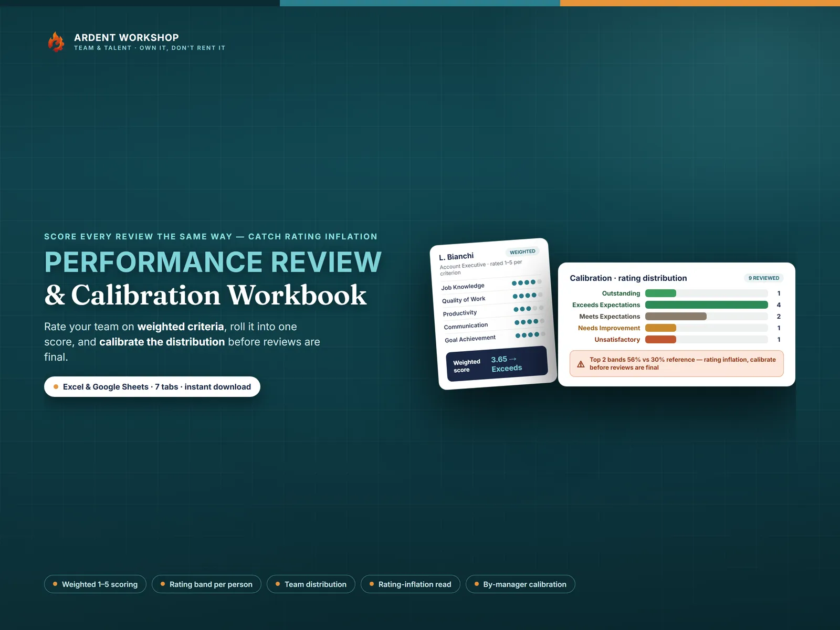Click the count 2 beside Meets Expectations
The width and height of the screenshot is (840, 630).
click(779, 317)
